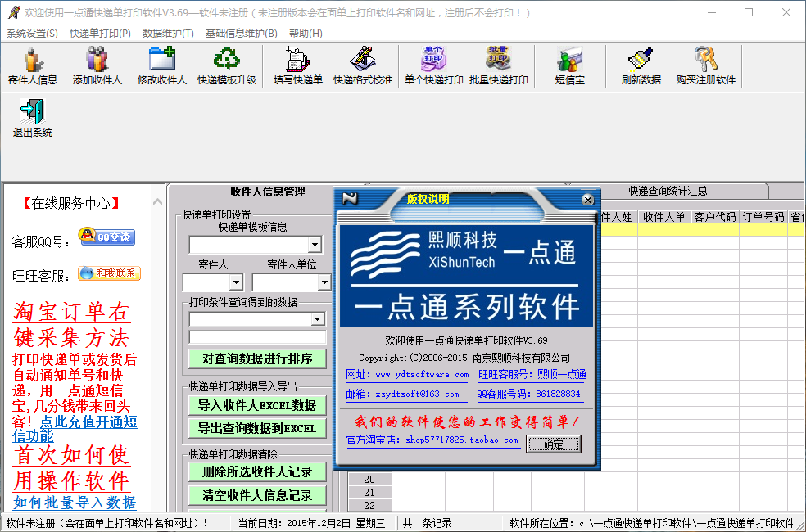This screenshot has width=806, height=532.
Task: Switch to 快递查询统计汇总 tab
Action: 668,191
